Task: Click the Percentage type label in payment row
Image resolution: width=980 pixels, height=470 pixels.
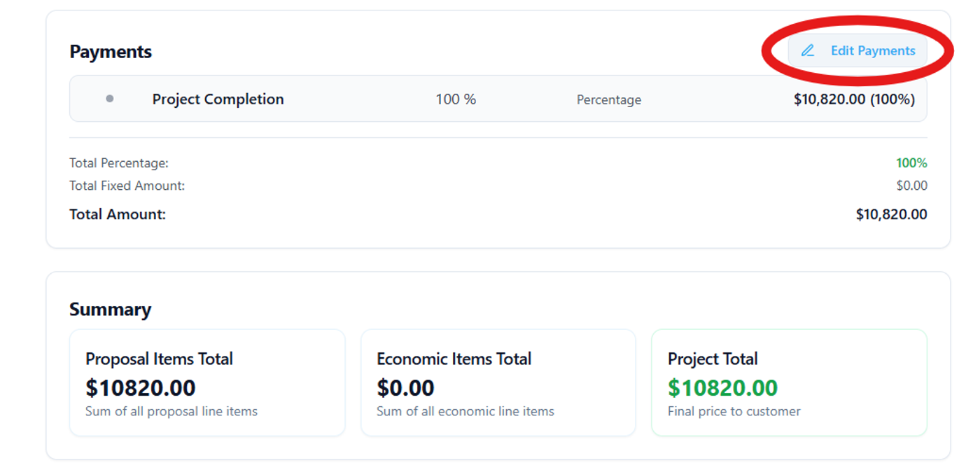Action: [x=608, y=100]
